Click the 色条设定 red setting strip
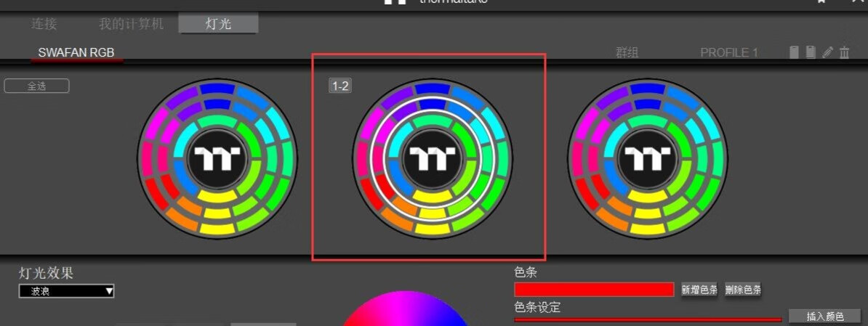 pos(648,319)
